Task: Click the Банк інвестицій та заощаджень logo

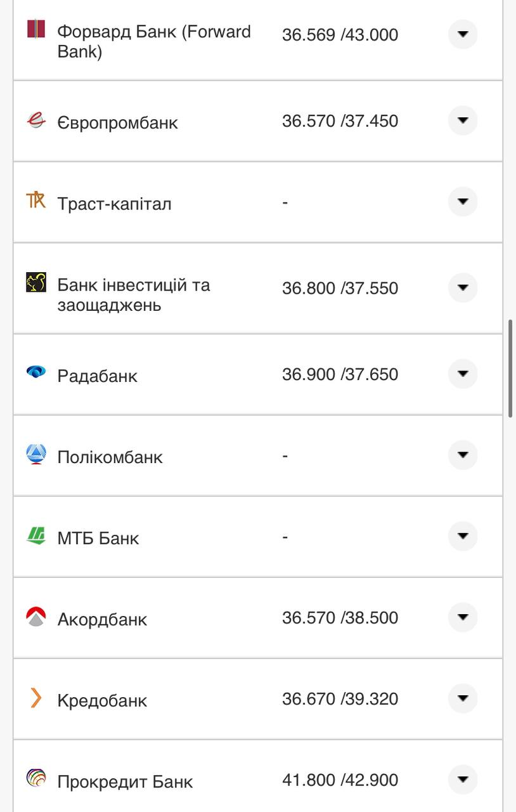Action: tap(36, 282)
